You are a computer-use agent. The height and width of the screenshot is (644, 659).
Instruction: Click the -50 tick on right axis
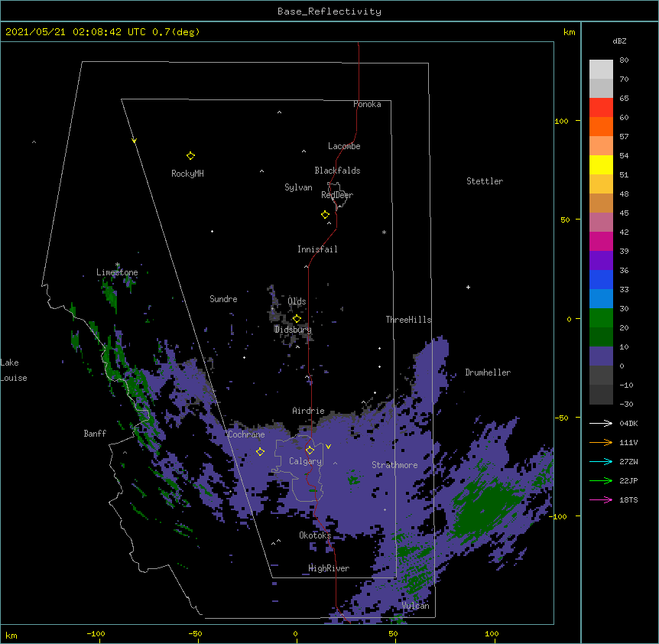(561, 418)
